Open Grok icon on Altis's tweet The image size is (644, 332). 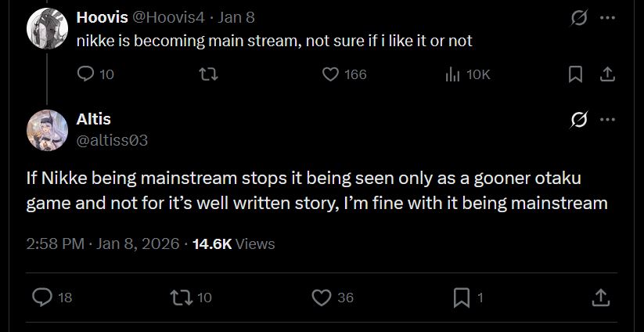click(579, 120)
